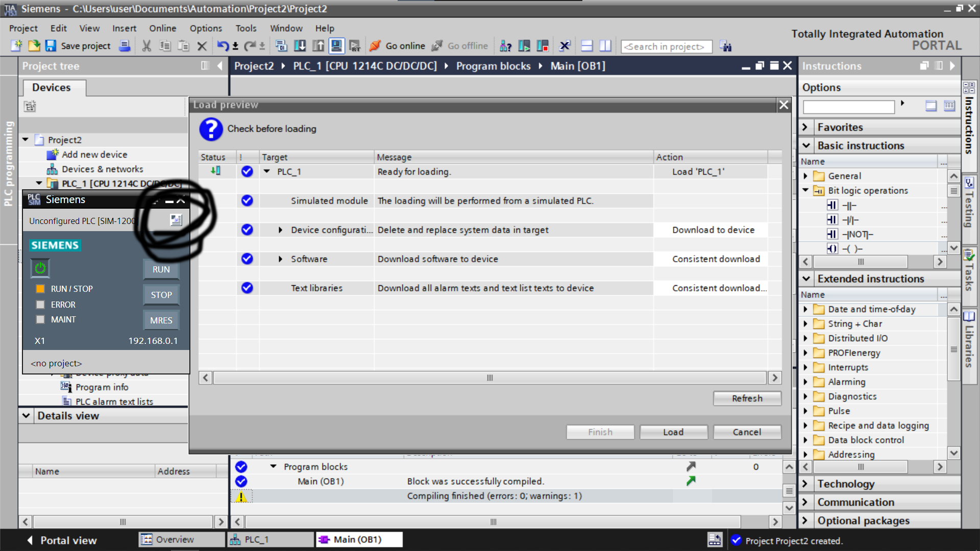This screenshot has height=551, width=980.
Task: Click PLCSIM switch to project view icon
Action: pos(176,220)
